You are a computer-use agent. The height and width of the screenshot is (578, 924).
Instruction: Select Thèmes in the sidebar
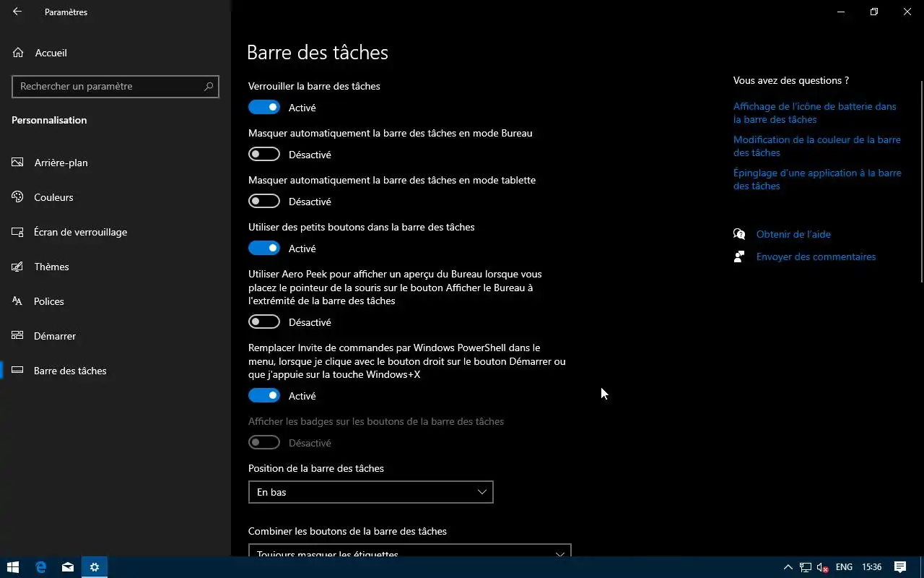(51, 267)
